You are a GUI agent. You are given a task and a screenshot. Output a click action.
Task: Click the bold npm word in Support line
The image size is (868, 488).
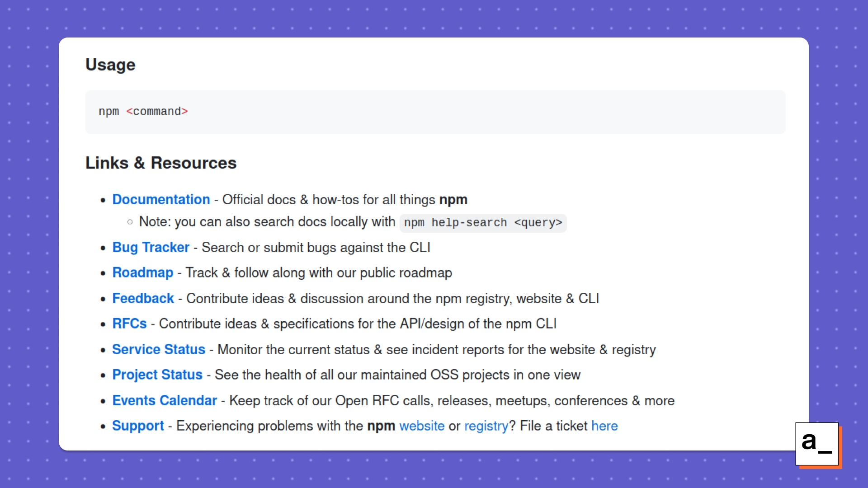[381, 426]
